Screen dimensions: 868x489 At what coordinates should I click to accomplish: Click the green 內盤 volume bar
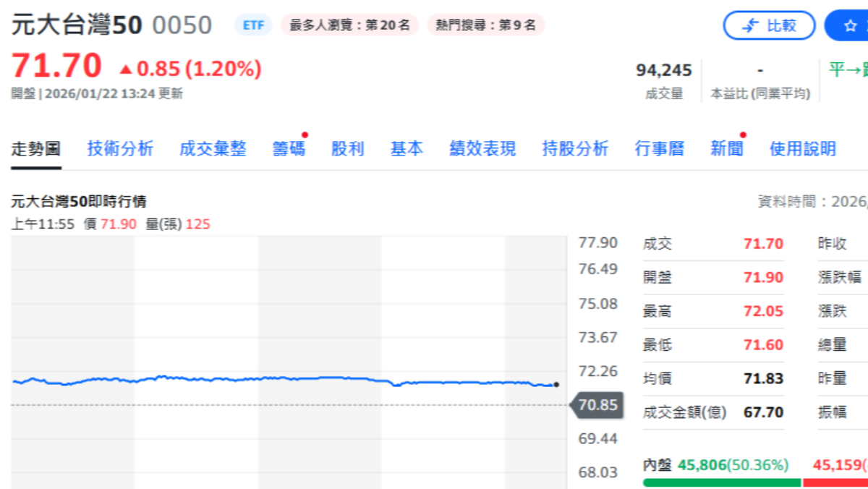pyautogui.click(x=721, y=482)
